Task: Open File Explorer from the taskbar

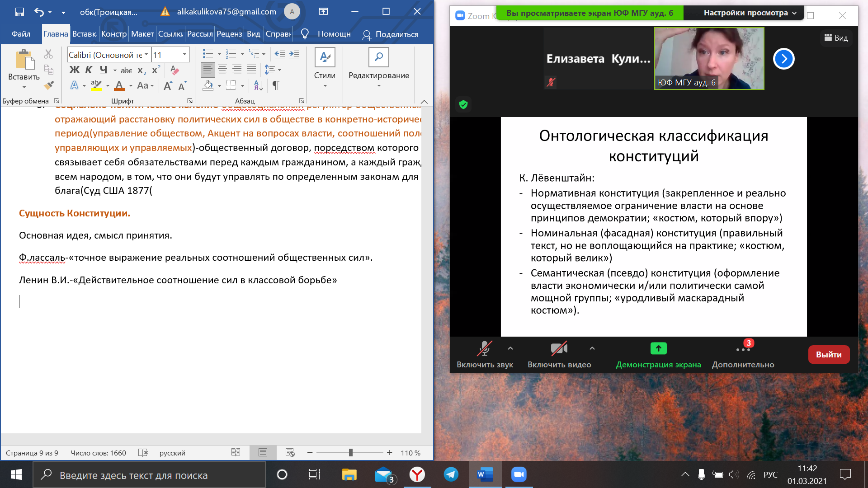Action: [x=349, y=474]
